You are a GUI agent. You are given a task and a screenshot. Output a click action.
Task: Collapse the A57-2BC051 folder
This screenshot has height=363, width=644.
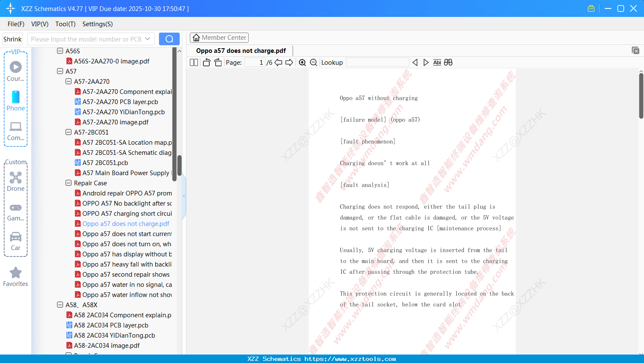69,132
